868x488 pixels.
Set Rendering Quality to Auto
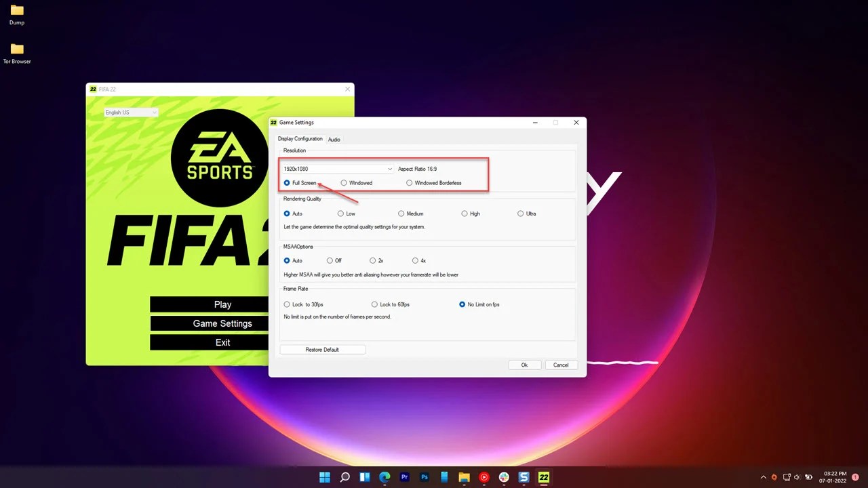(x=293, y=213)
